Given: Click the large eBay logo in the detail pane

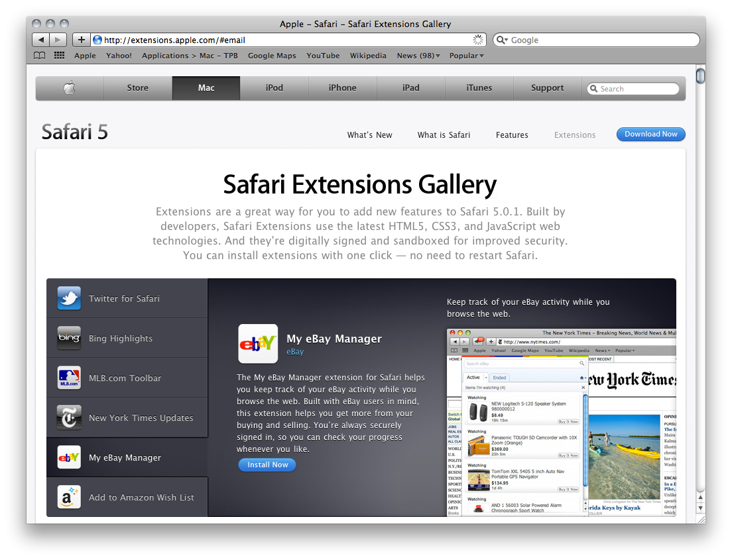Looking at the screenshot, I should click(258, 344).
